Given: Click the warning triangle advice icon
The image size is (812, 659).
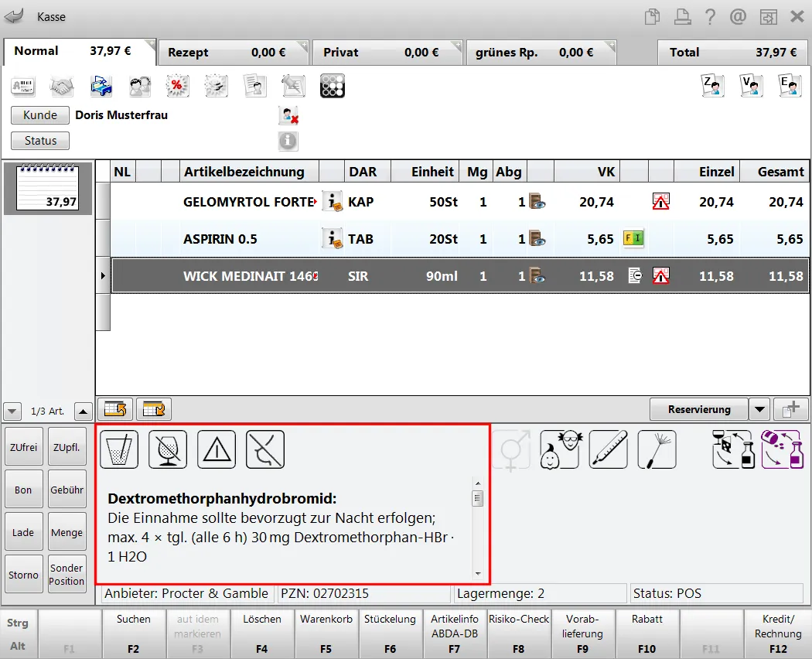Looking at the screenshot, I should pos(217,449).
